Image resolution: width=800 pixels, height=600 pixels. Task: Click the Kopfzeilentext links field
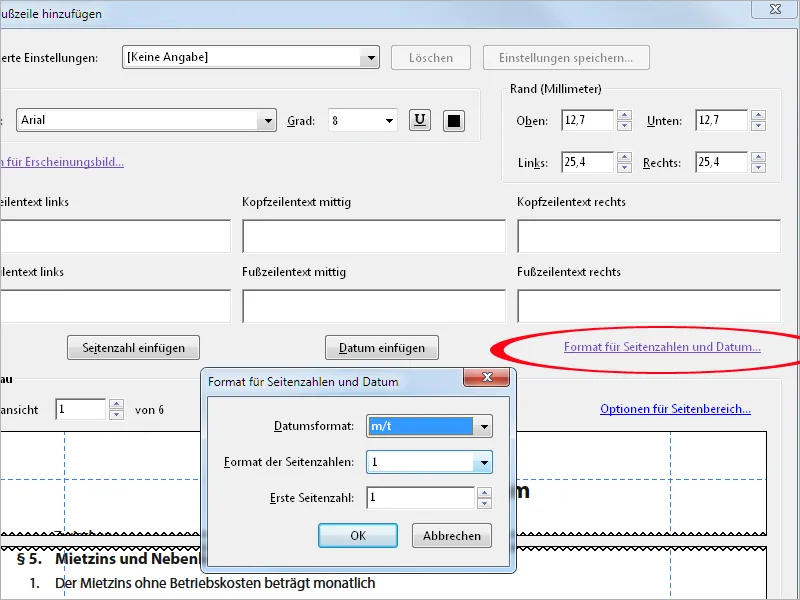[x=115, y=236]
